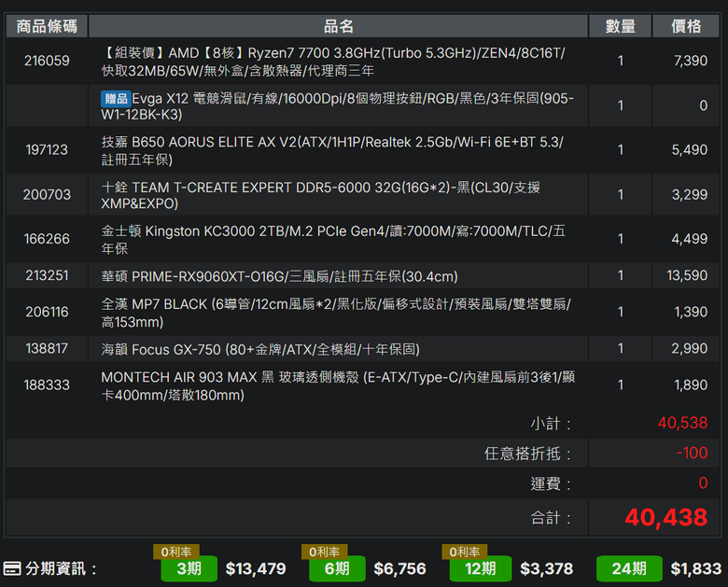This screenshot has width=728, height=587.
Task: Click the subtotal value 40,538
Action: (682, 423)
